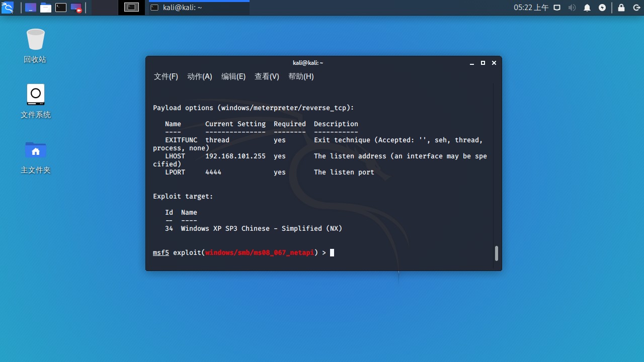This screenshot has height=362, width=644.
Task: Click the network connection tray icon
Action: (x=557, y=8)
